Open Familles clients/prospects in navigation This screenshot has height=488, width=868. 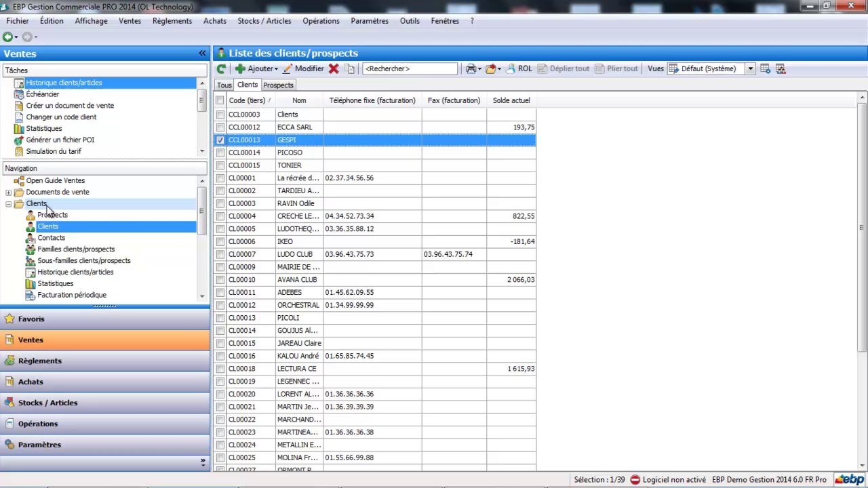click(x=76, y=249)
